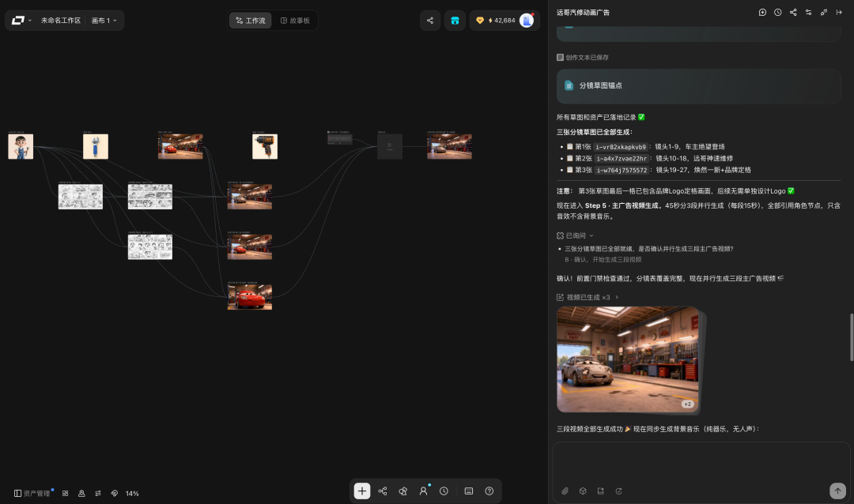Image resolution: width=854 pixels, height=504 pixels.
Task: Click the workflow nodes icon in bottom toolbar
Action: click(x=383, y=491)
